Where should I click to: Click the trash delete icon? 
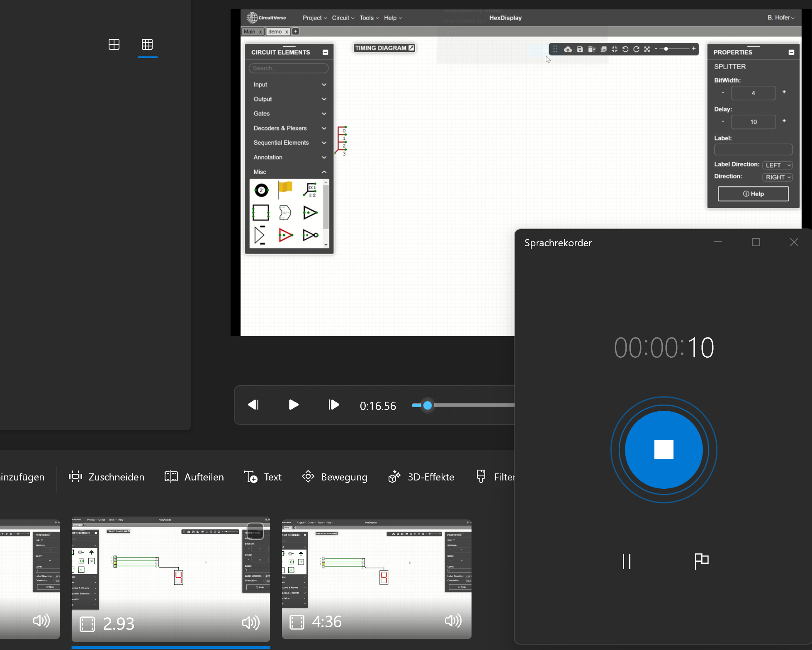(x=592, y=49)
